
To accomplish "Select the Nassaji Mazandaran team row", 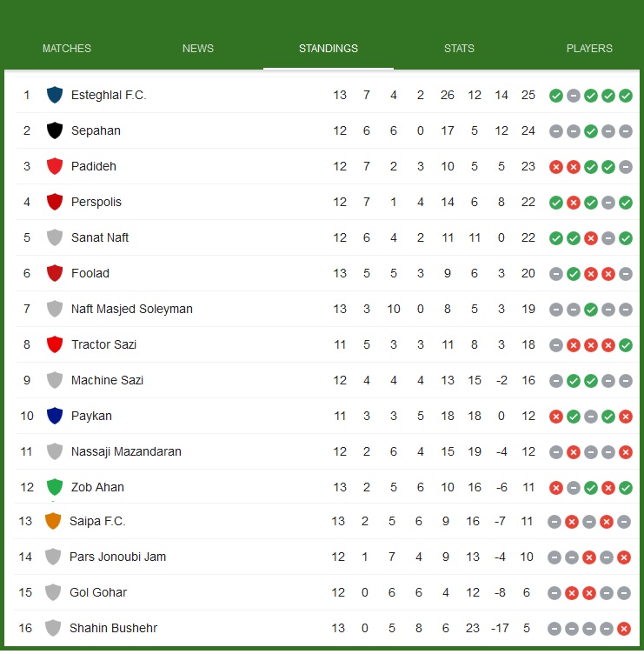I will 126,451.
